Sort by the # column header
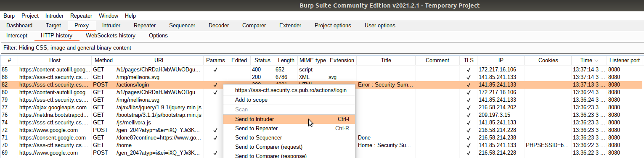644x158 pixels. click(x=9, y=61)
